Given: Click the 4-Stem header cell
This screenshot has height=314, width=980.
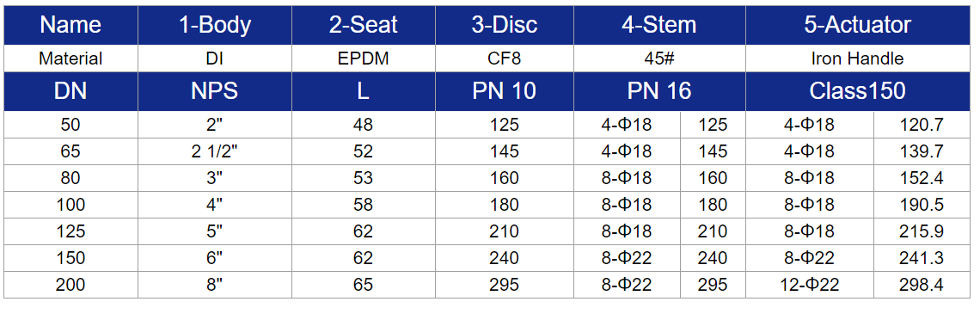Looking at the screenshot, I should 659,25.
